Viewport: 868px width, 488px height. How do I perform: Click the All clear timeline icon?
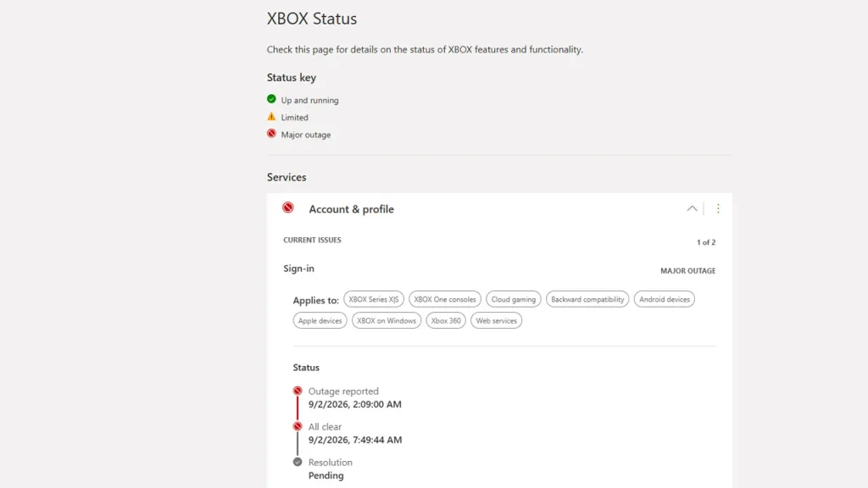tap(298, 426)
